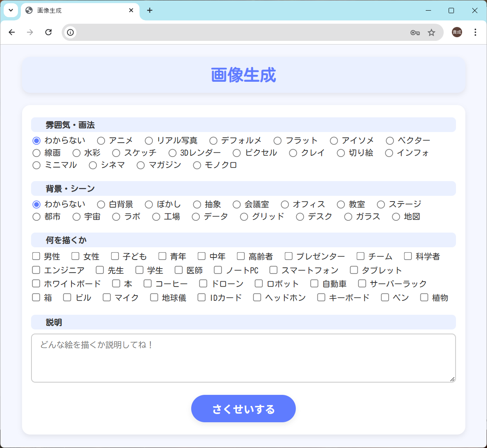
Task: Tick the ノートPC checkbox
Action: pyautogui.click(x=218, y=270)
